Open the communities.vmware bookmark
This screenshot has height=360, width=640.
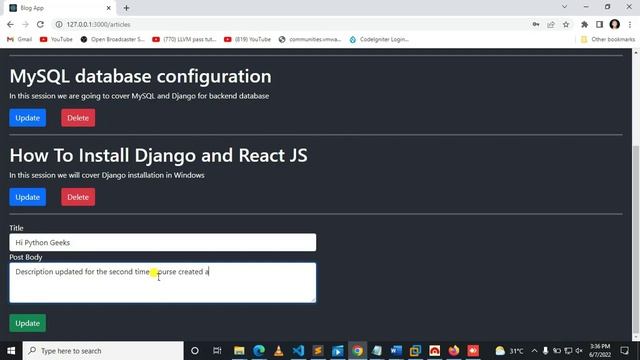coord(310,39)
